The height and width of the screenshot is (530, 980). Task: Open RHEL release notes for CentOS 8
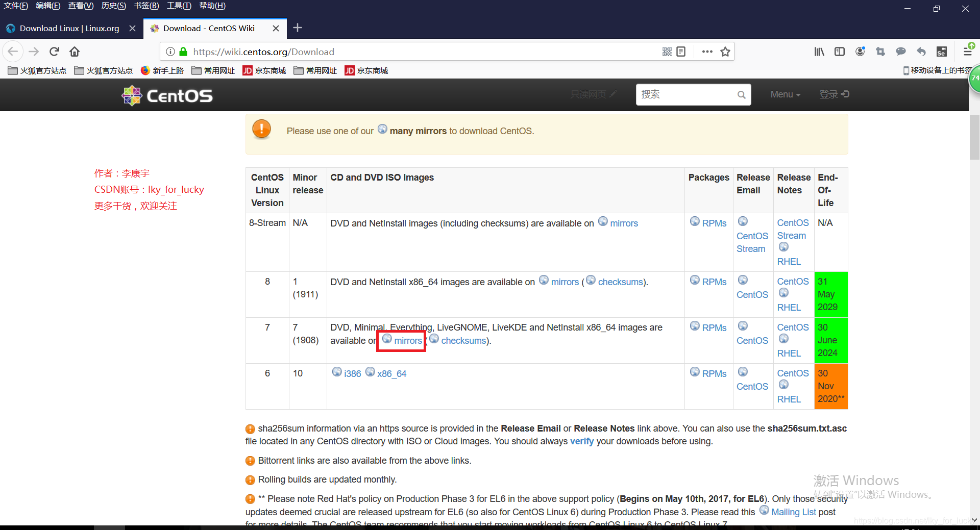(x=789, y=308)
